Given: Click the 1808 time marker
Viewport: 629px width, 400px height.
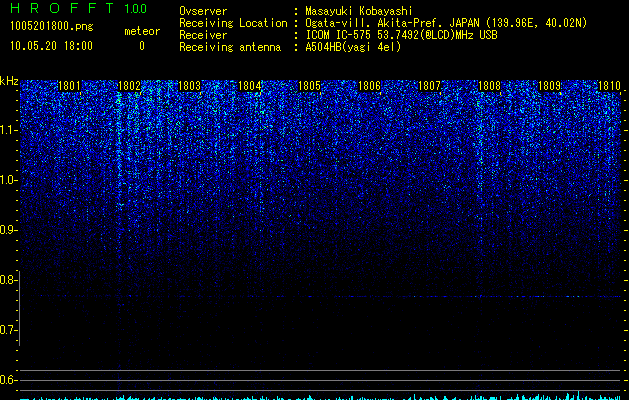Looking at the screenshot, I should click(489, 86).
